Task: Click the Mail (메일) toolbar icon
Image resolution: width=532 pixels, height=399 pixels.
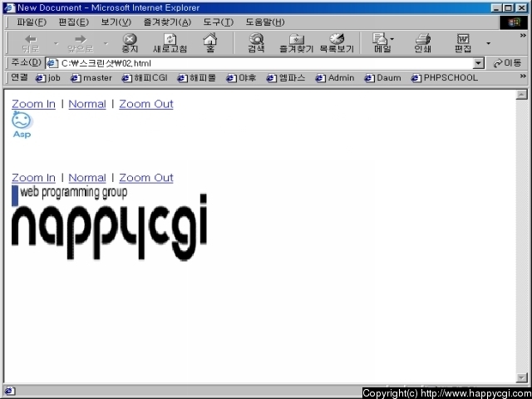Action: pyautogui.click(x=382, y=43)
